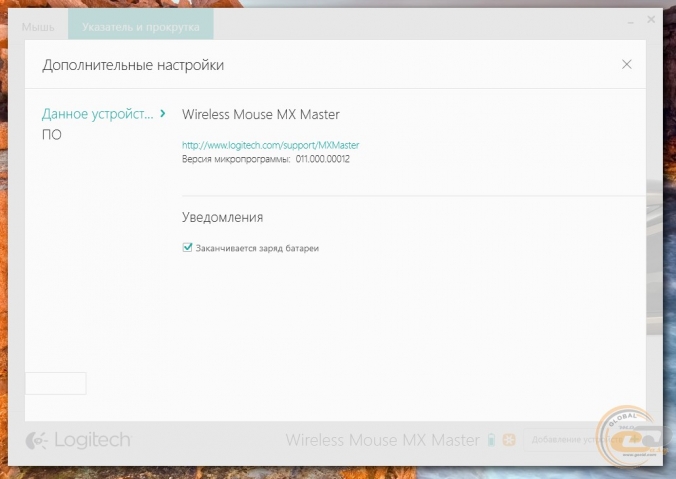The image size is (676, 479).
Task: Click firmware version 011.000.00012 value
Action: (322, 159)
